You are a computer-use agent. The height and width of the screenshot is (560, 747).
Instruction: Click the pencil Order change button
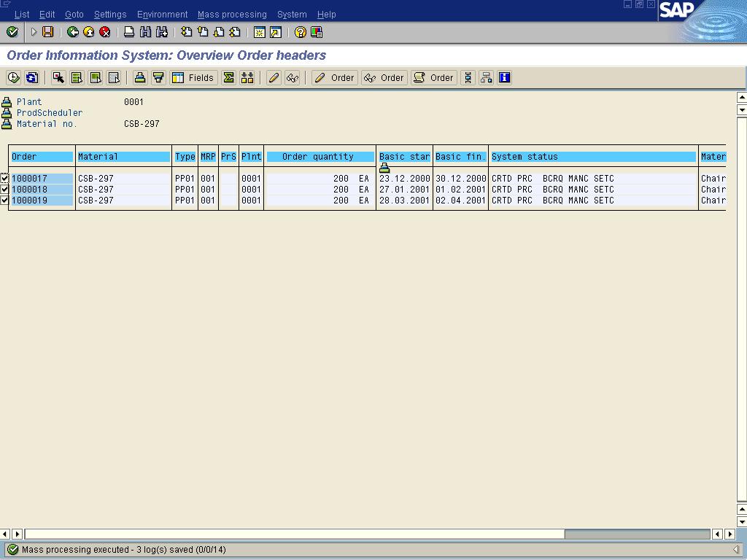334,77
